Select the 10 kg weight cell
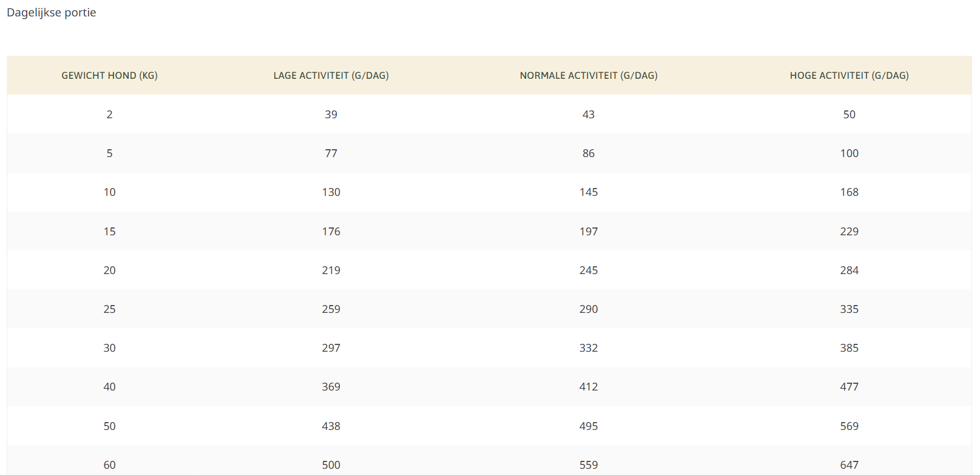The width and height of the screenshot is (980, 476). [x=109, y=192]
